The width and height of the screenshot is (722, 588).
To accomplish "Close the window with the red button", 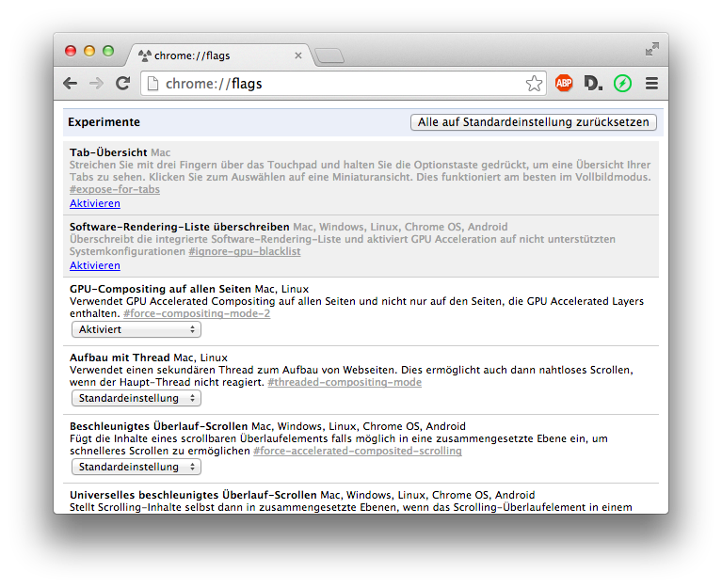I will click(71, 51).
